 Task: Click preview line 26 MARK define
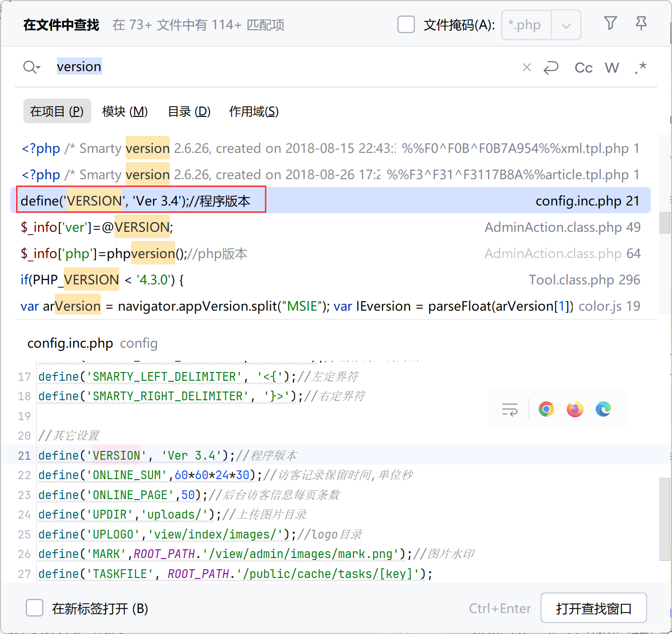[257, 554]
